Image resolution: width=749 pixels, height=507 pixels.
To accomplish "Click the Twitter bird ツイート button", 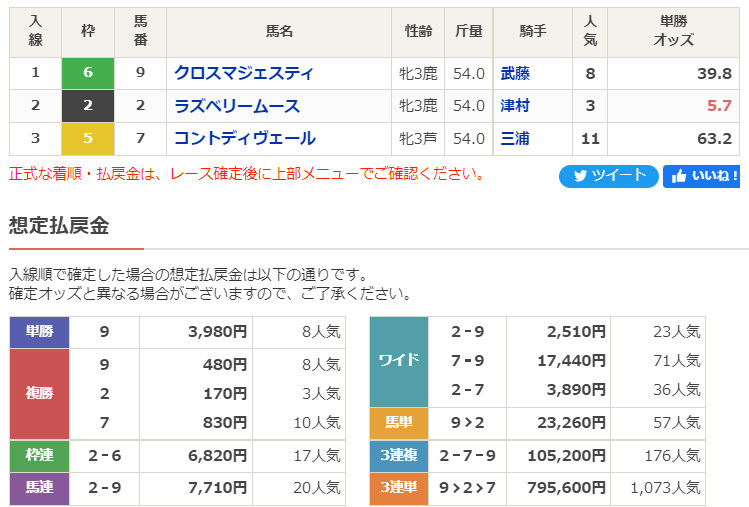I will point(609,176).
